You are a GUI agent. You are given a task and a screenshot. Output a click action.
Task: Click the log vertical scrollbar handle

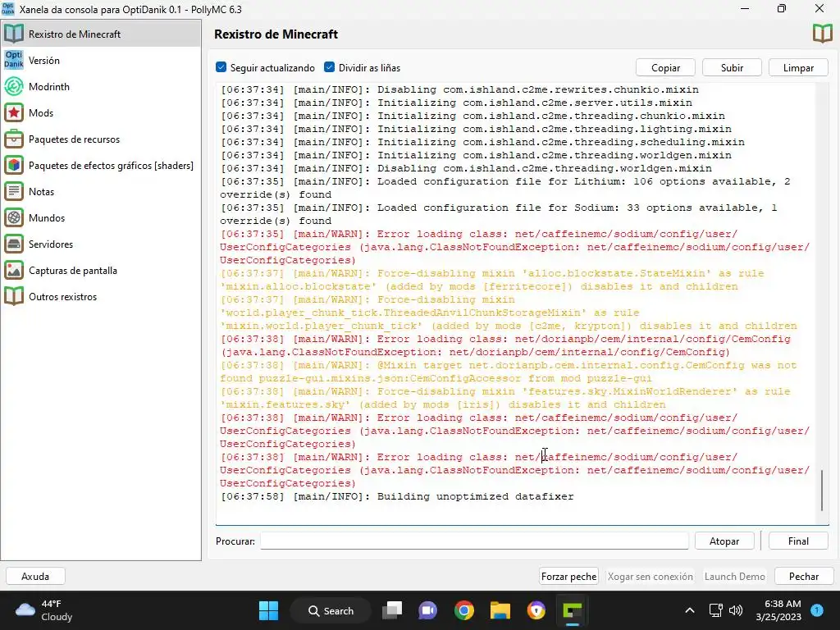(822, 491)
